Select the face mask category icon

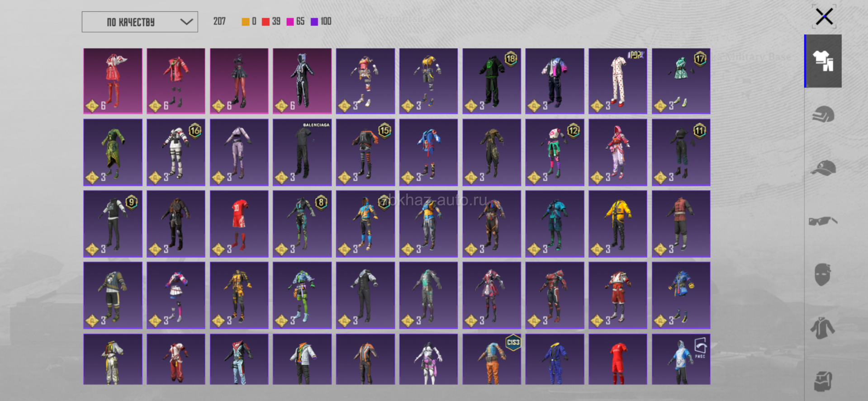(x=823, y=274)
